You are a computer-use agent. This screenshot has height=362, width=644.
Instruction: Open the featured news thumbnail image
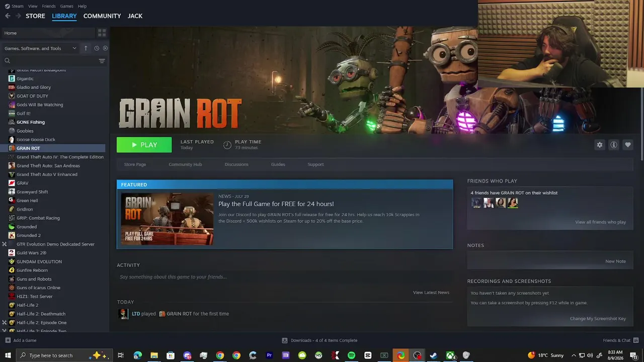pos(167,219)
